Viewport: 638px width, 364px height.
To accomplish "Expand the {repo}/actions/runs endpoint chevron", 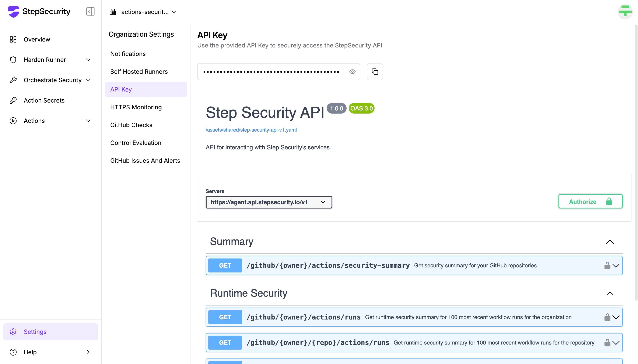I will coord(616,343).
